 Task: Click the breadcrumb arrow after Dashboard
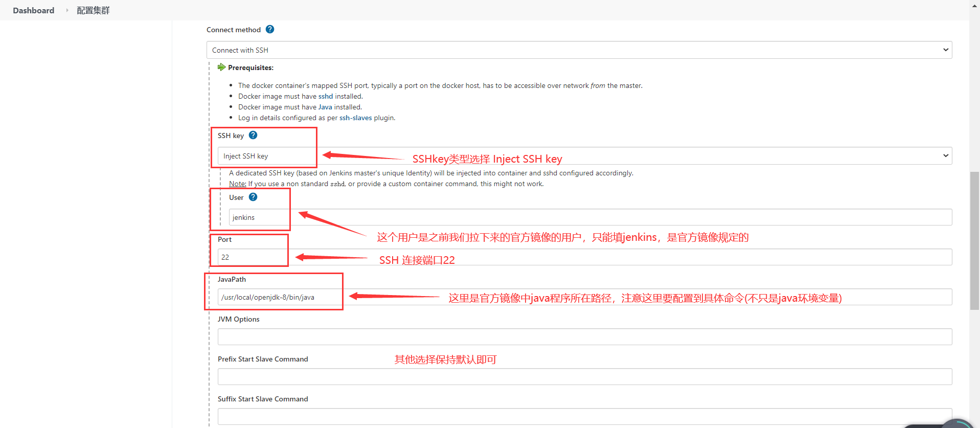click(67, 10)
